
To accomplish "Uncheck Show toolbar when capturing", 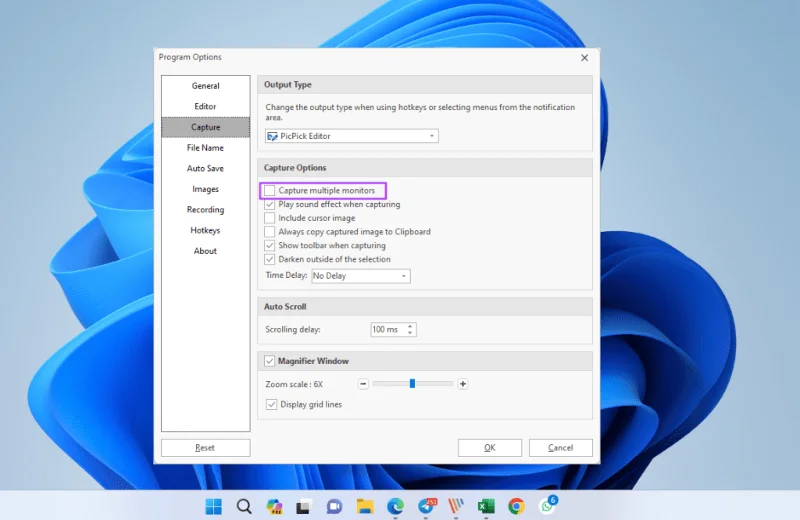I will click(x=269, y=245).
